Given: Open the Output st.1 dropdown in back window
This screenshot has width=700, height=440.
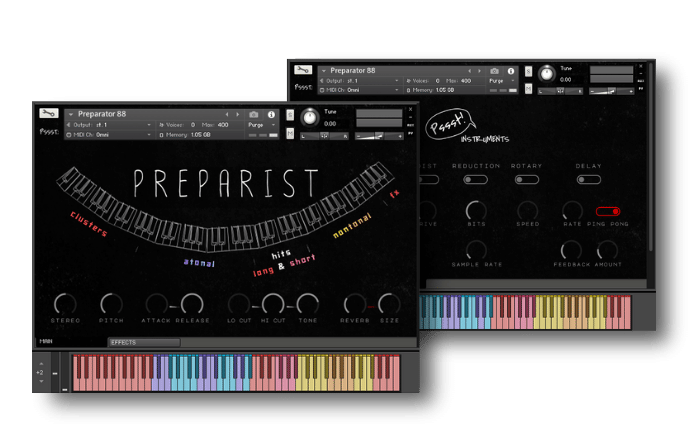Looking at the screenshot, I should 359,81.
